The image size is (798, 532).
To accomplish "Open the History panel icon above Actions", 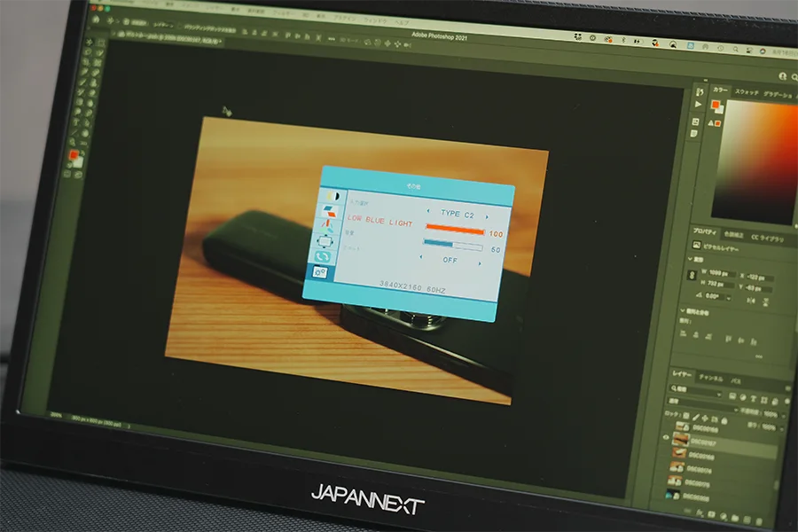I will coord(700,92).
